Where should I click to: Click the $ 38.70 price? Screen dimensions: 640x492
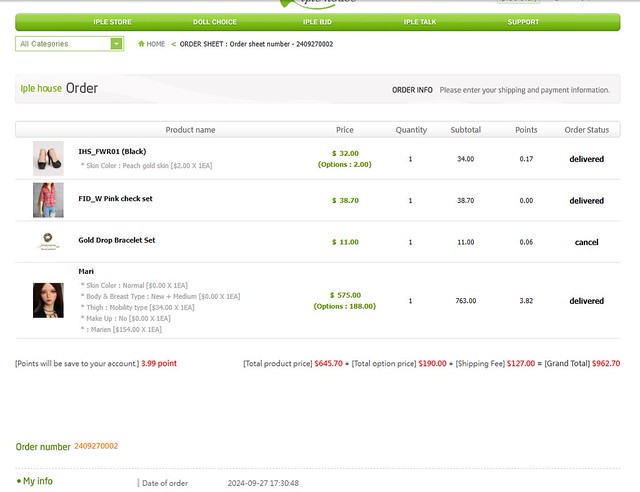(x=345, y=200)
